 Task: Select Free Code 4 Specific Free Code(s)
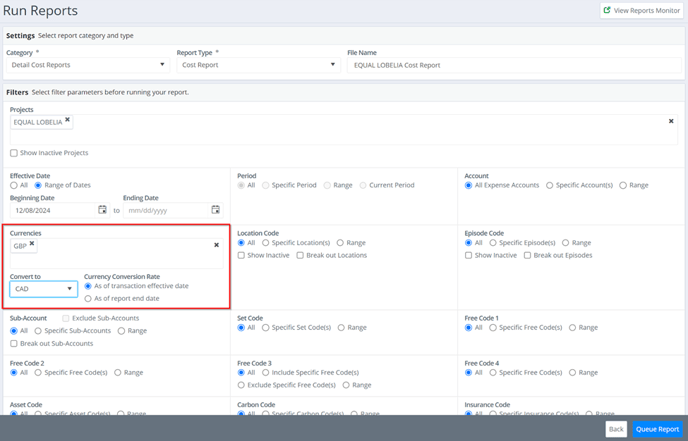(493, 373)
